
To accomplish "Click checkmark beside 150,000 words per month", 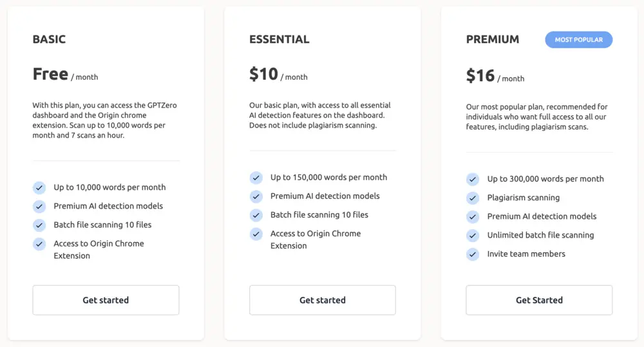I will 256,178.
